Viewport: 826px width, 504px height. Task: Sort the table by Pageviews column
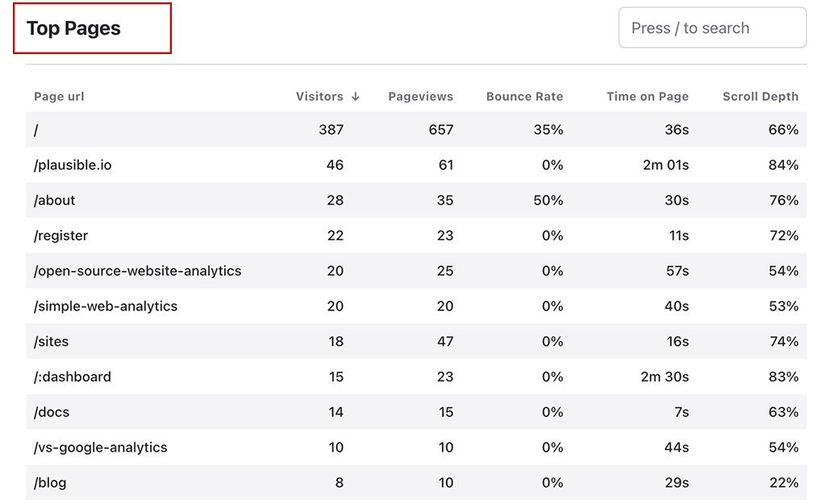420,96
